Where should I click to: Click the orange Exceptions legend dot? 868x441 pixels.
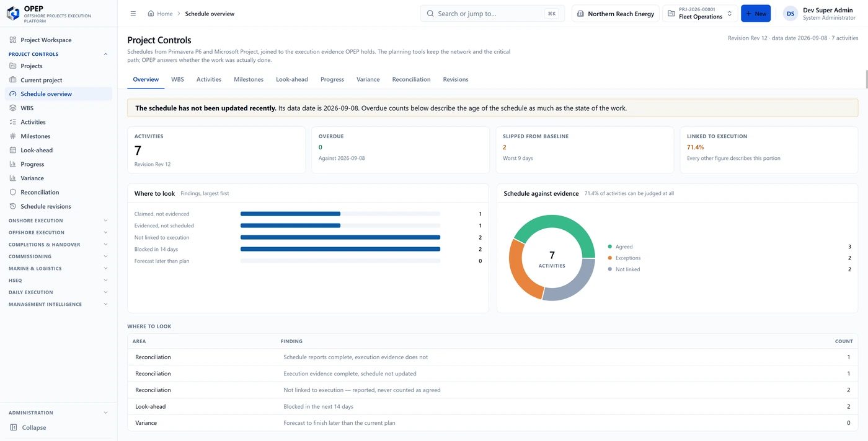tap(610, 258)
